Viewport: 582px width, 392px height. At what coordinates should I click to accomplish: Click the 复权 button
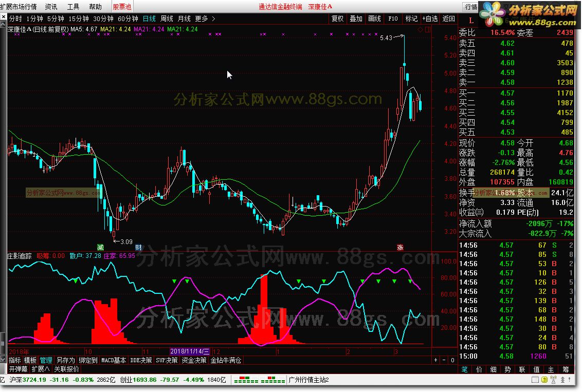click(x=337, y=18)
